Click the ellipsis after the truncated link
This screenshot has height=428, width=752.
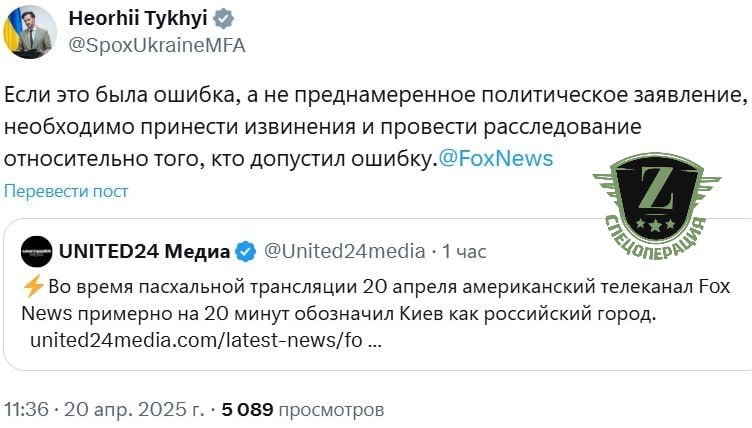pos(373,340)
